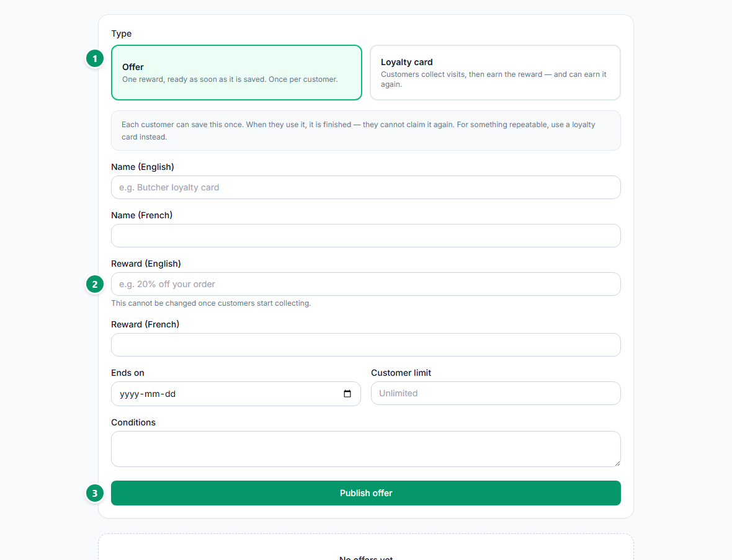Click the Reward (English) label

[146, 264]
